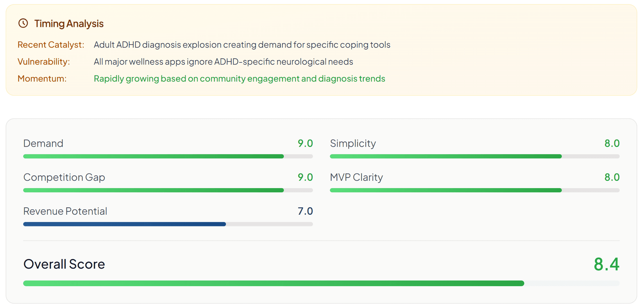Click the Simplicity metric label
This screenshot has width=644, height=307.
(x=353, y=143)
